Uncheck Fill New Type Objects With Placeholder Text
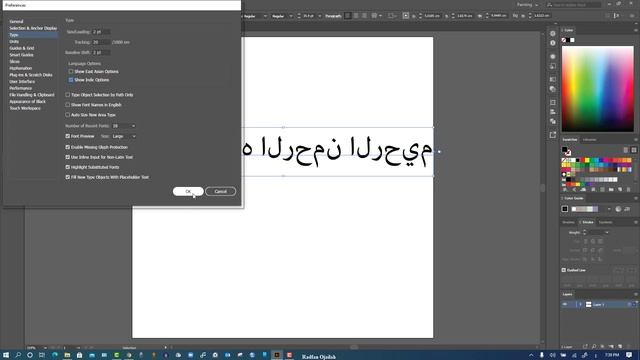Image resolution: width=640 pixels, height=360 pixels. click(x=68, y=177)
